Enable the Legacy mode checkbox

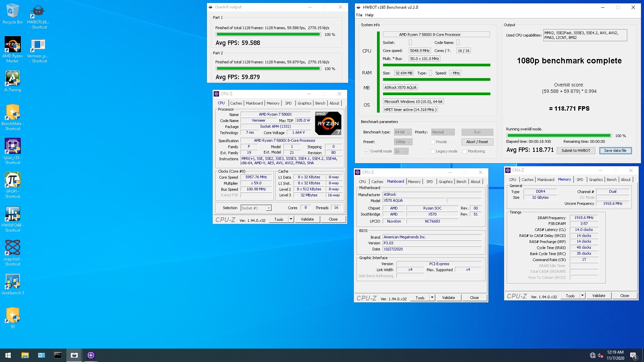point(433,151)
